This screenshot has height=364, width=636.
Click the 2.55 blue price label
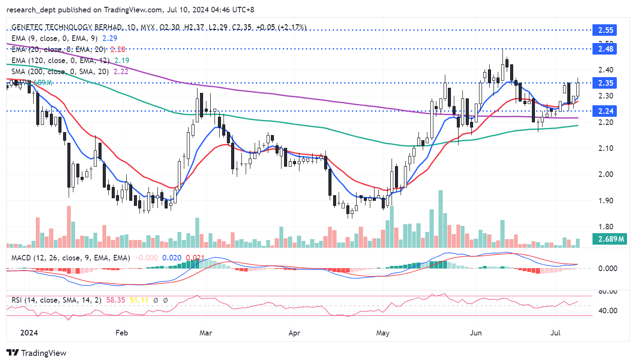(x=605, y=30)
